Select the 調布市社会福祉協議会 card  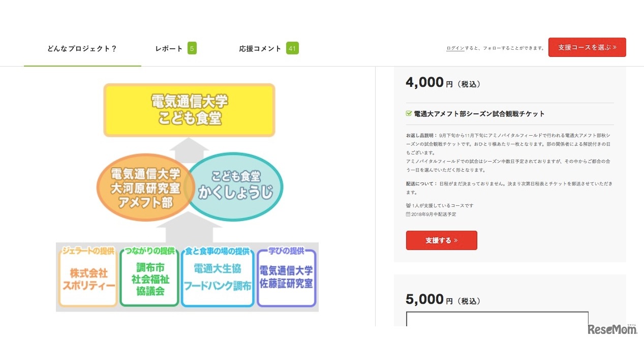pyautogui.click(x=149, y=277)
